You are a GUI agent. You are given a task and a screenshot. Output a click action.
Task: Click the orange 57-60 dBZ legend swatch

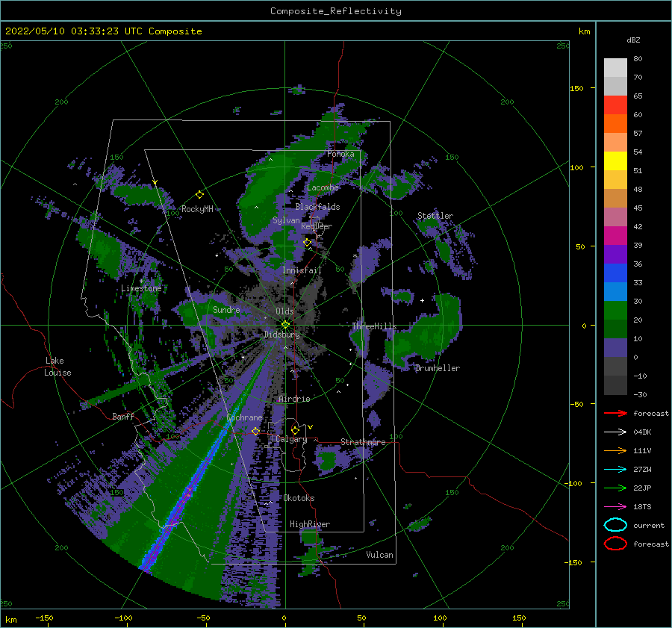[615, 123]
